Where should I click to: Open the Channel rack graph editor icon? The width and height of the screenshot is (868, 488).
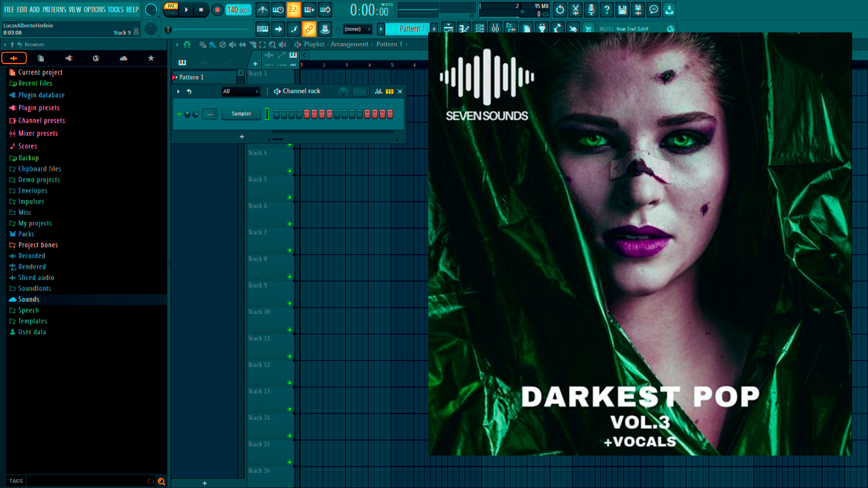pyautogui.click(x=379, y=91)
